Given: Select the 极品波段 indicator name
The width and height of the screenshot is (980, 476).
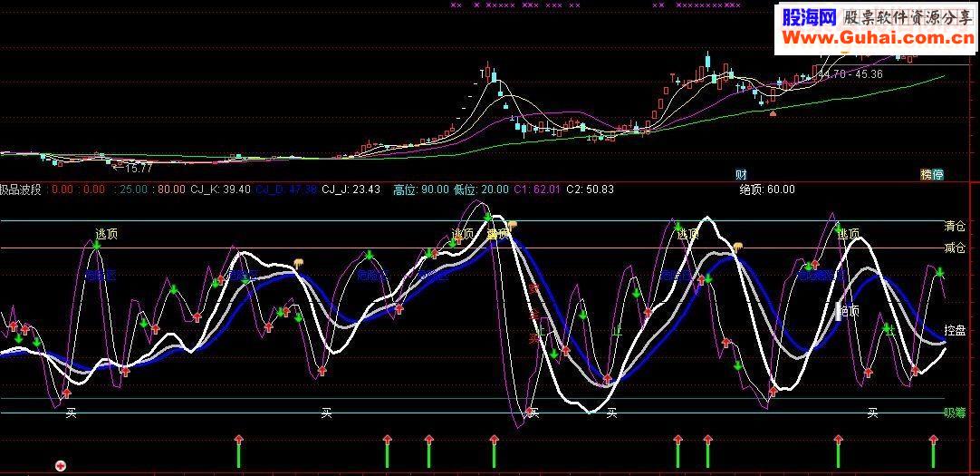Looking at the screenshot, I should click(21, 189).
